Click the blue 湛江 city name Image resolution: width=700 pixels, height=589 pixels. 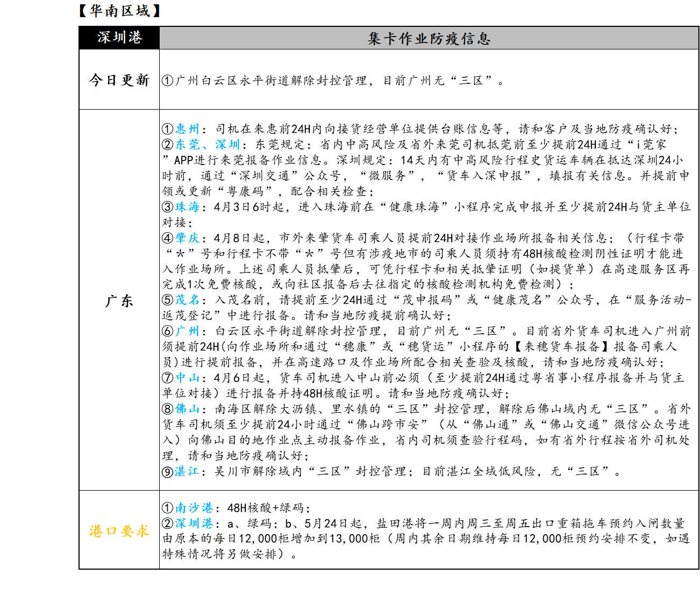(x=188, y=471)
